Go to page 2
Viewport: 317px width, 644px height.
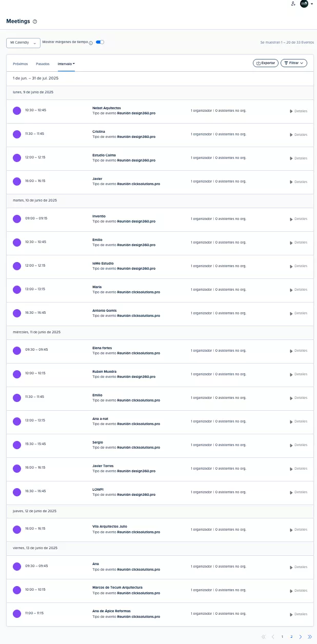pyautogui.click(x=291, y=637)
